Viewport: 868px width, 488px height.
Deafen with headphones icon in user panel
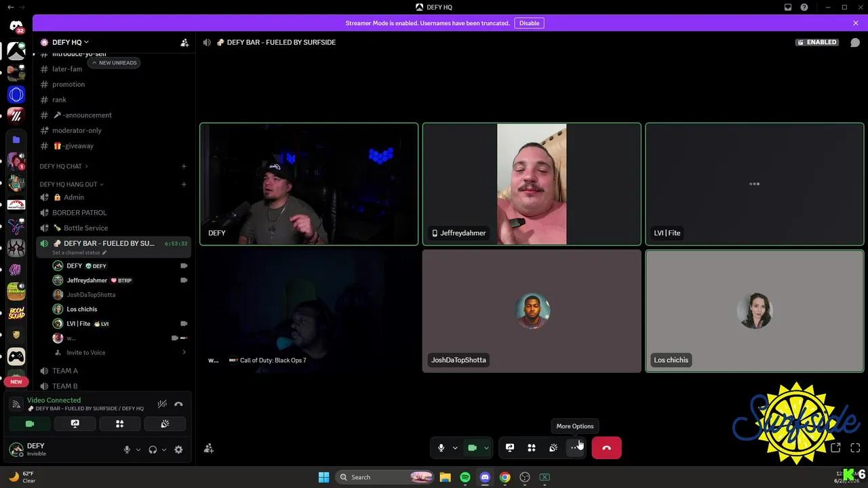(153, 449)
